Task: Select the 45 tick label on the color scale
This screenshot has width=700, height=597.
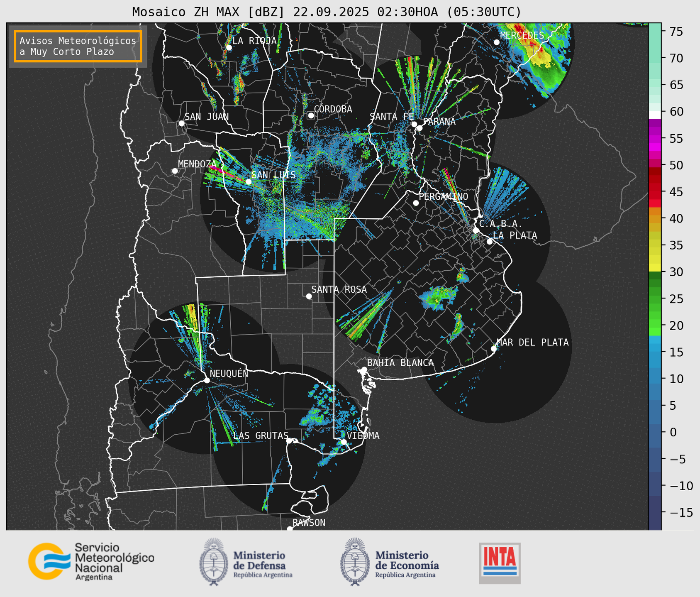Action: click(x=676, y=192)
